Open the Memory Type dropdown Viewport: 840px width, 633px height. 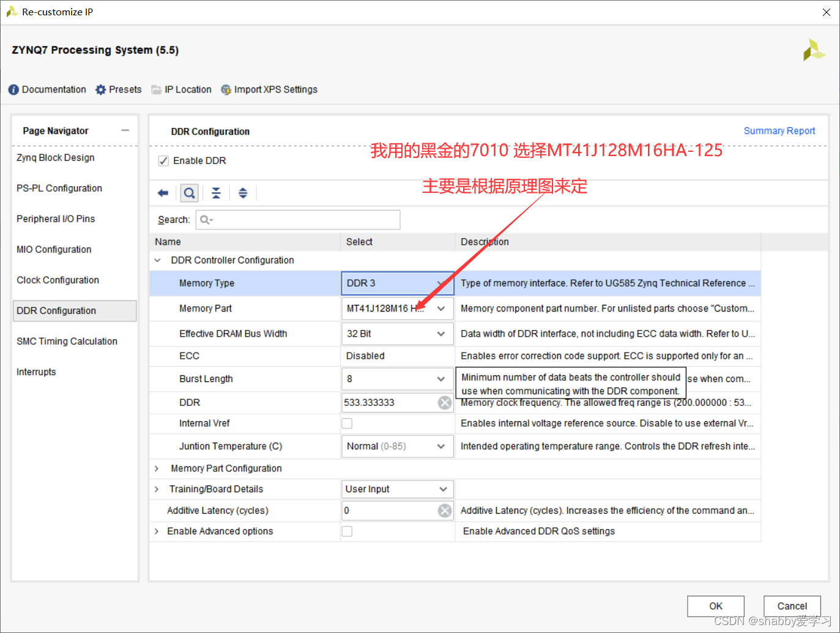tap(398, 283)
